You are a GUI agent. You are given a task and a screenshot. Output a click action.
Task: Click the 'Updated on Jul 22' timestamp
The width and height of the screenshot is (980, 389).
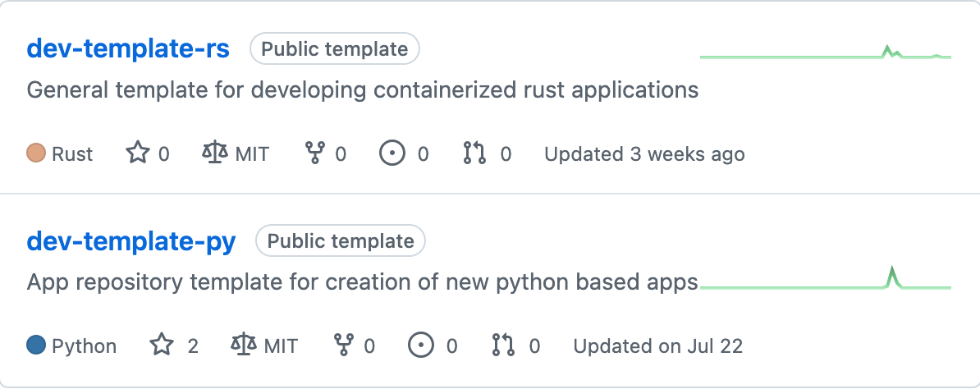(657, 346)
